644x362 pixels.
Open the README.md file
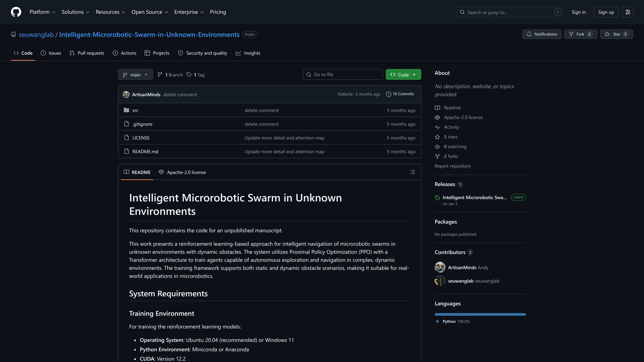(145, 151)
